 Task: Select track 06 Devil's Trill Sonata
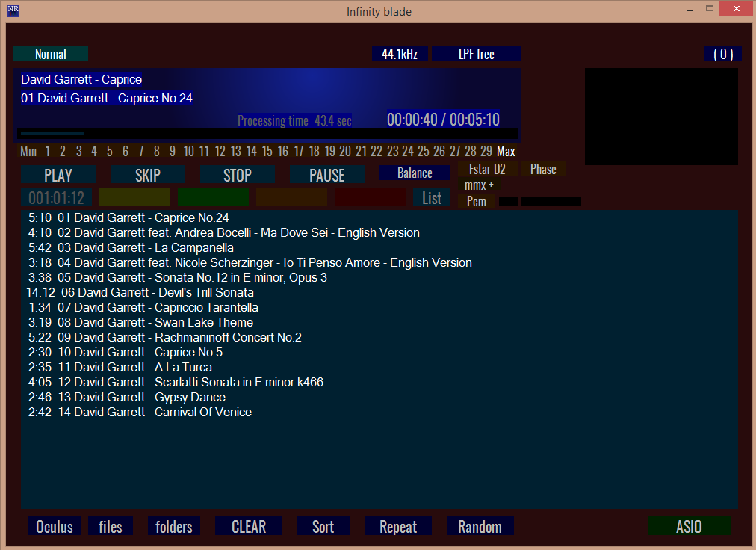(x=379, y=292)
